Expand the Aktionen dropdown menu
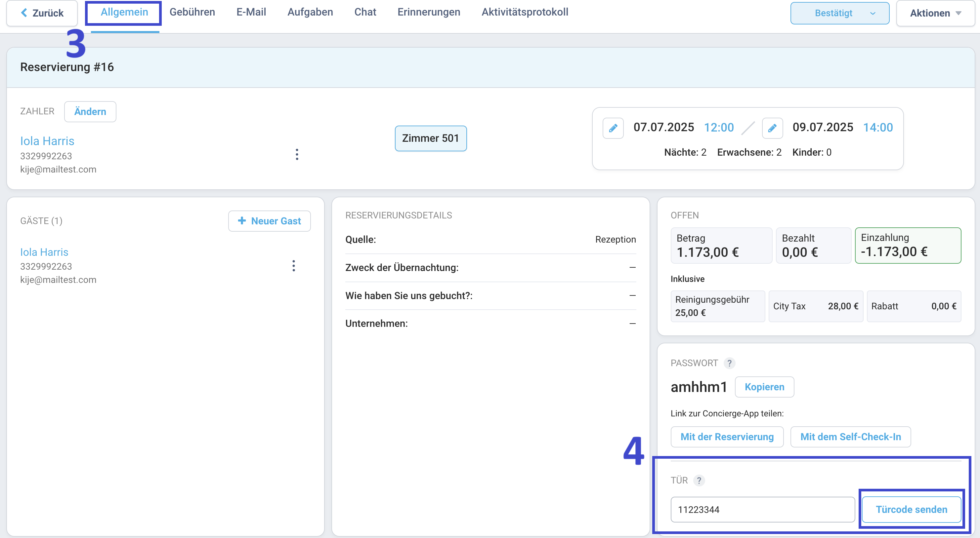The image size is (980, 538). tap(935, 13)
